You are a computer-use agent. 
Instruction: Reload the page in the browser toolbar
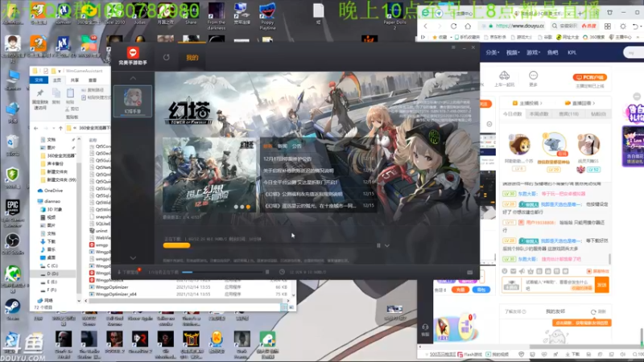453,26
